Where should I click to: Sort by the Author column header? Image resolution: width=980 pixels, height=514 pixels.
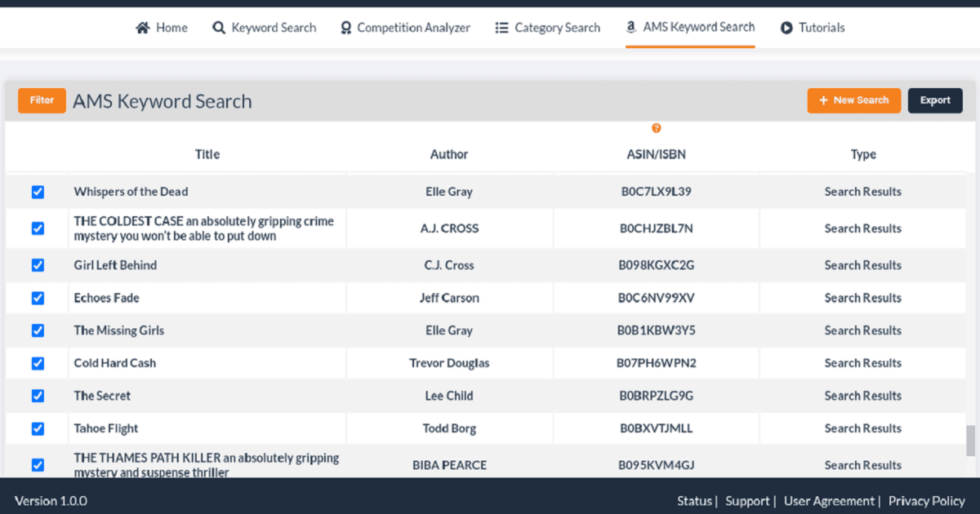(449, 154)
